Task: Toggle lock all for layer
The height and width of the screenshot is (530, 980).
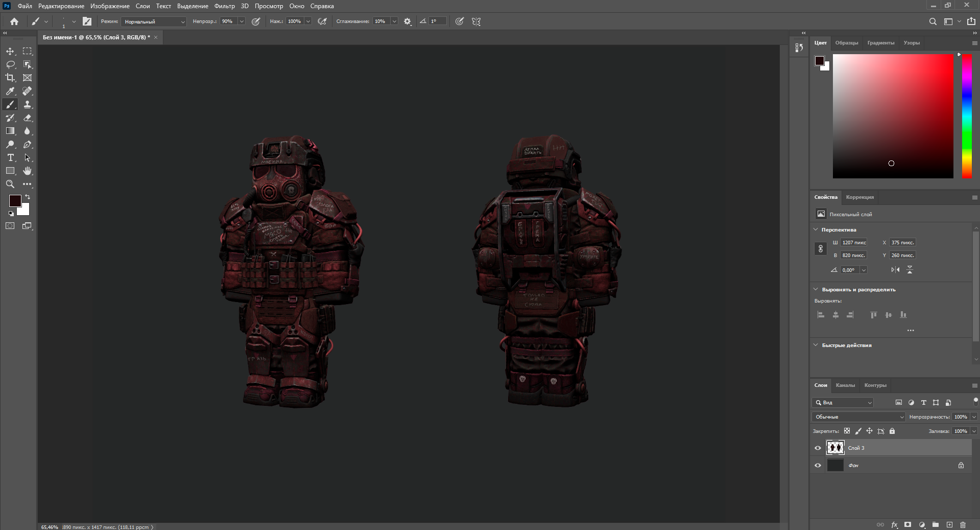Action: click(x=892, y=431)
